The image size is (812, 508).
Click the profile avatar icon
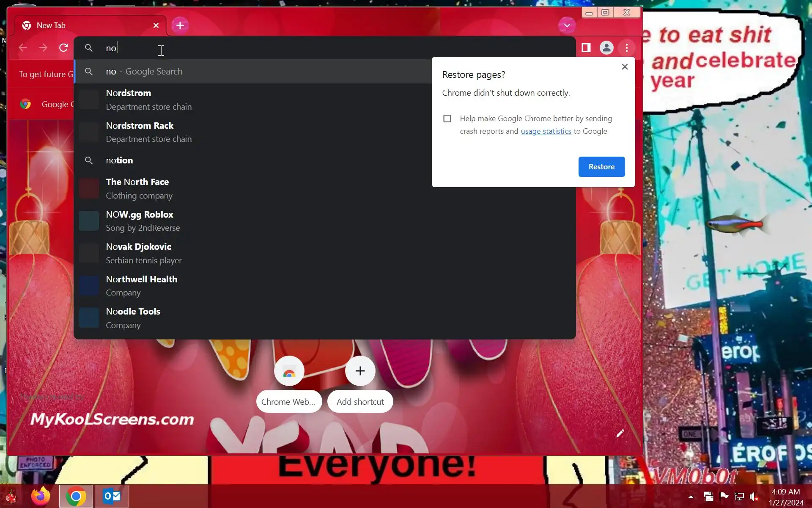pos(606,48)
